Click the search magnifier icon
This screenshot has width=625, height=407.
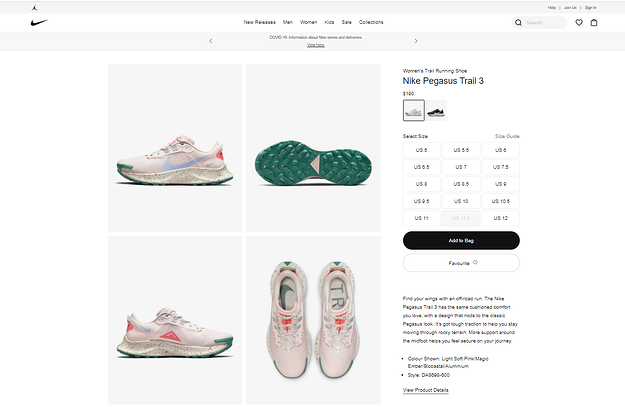pos(518,23)
